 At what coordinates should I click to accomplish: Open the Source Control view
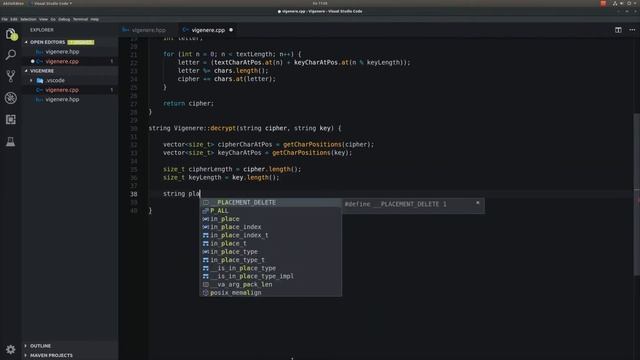[x=11, y=76]
